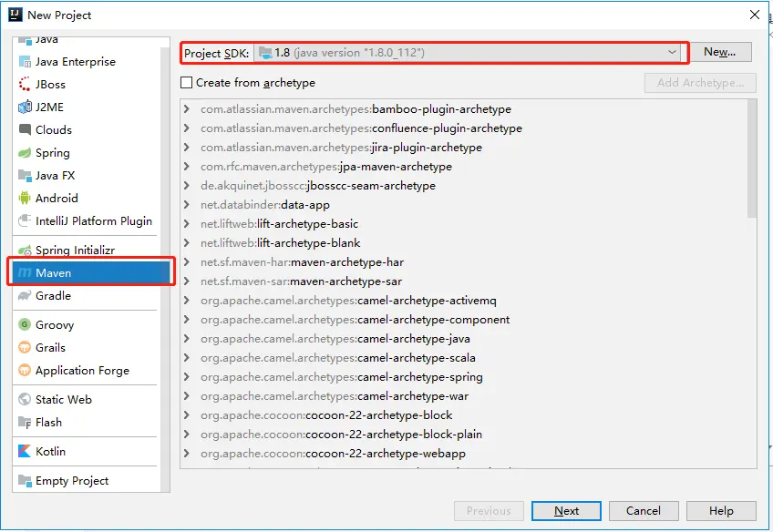Select camel-archetype-spring row

(464, 377)
